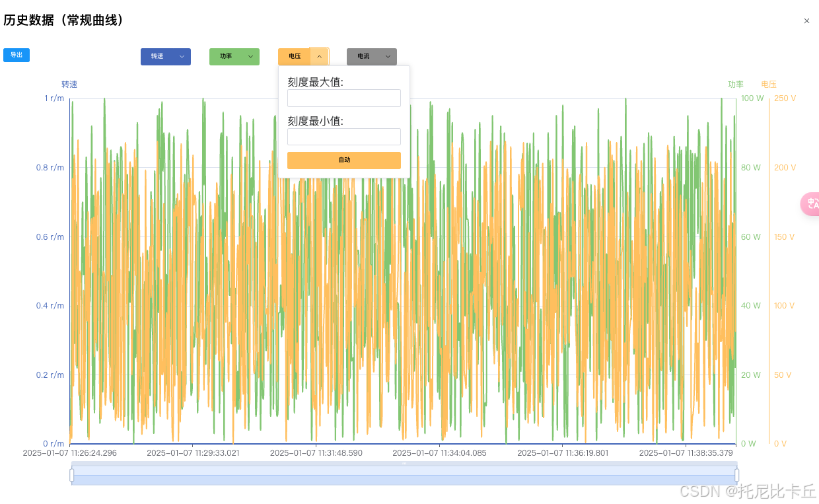
Task: Open the 电流 dropdown arrow
Action: pyautogui.click(x=388, y=57)
